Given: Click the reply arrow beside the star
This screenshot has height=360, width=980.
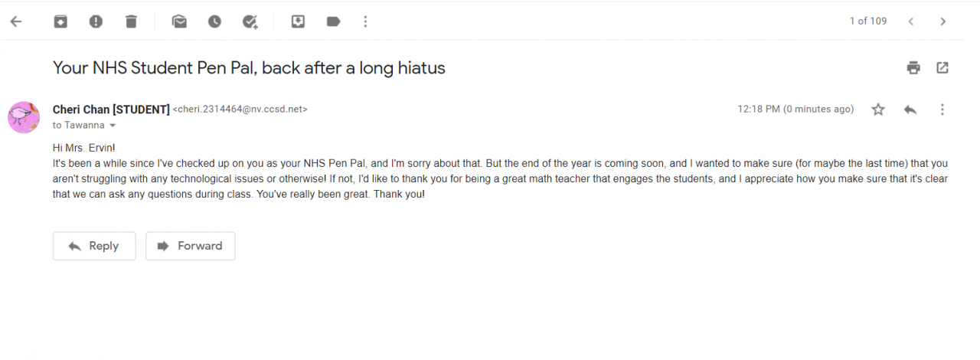Looking at the screenshot, I should click(x=910, y=110).
